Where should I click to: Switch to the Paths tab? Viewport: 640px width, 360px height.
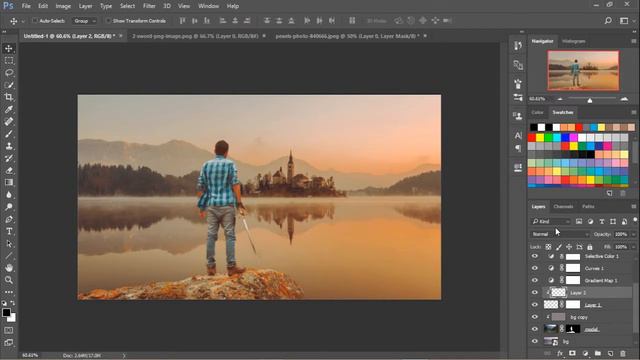(x=588, y=207)
